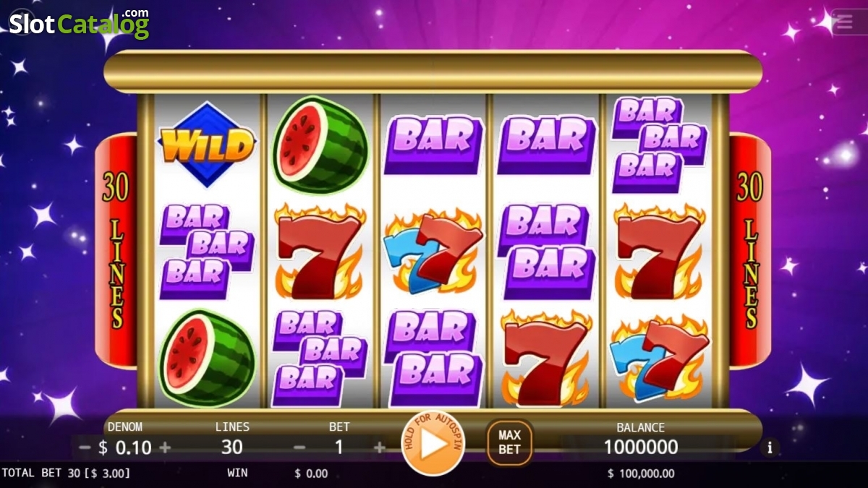Open the hamburger menu icon

848,22
